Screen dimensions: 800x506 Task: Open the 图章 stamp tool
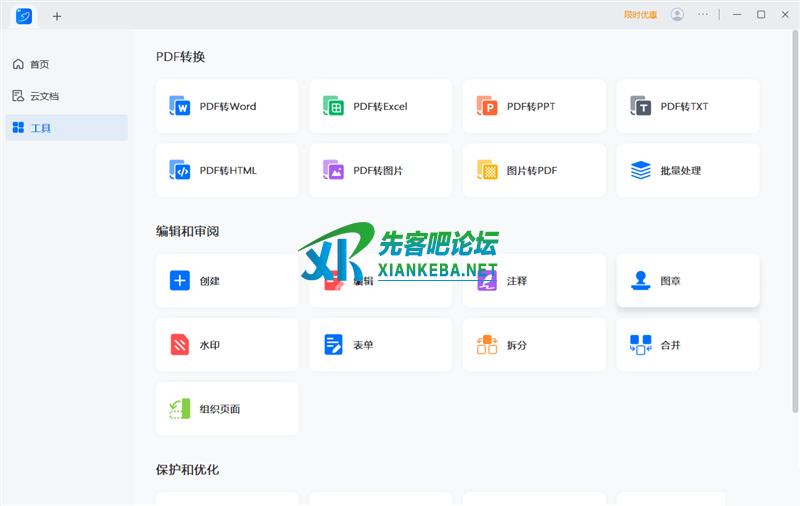[x=687, y=281]
